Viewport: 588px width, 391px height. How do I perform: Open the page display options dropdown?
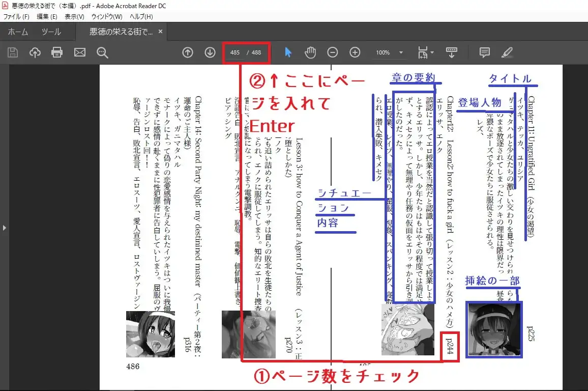(425, 52)
